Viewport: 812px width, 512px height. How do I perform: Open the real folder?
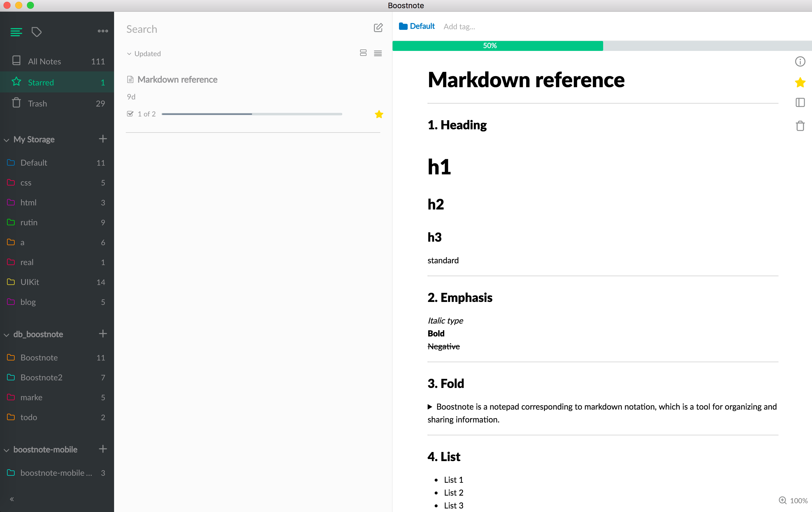pos(57,262)
